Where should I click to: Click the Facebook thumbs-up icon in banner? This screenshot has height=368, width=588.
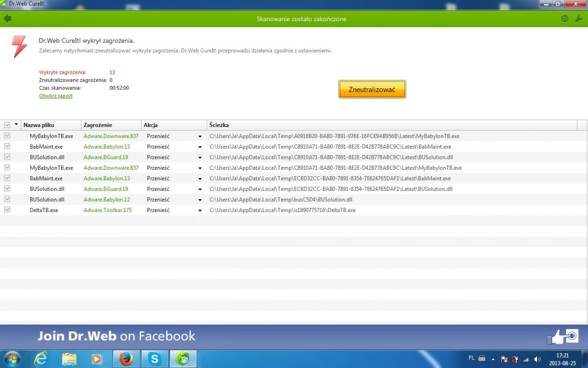tap(562, 337)
